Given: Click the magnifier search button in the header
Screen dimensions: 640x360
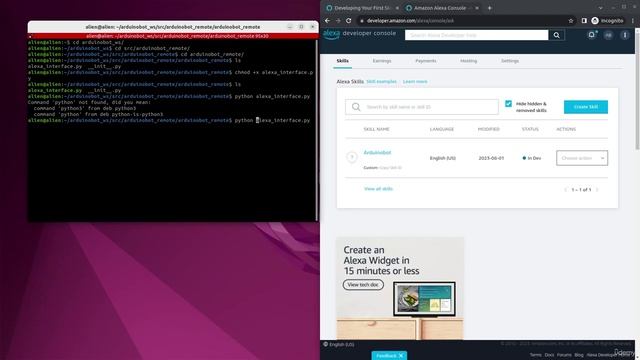Looking at the screenshot, I should (x=556, y=35).
